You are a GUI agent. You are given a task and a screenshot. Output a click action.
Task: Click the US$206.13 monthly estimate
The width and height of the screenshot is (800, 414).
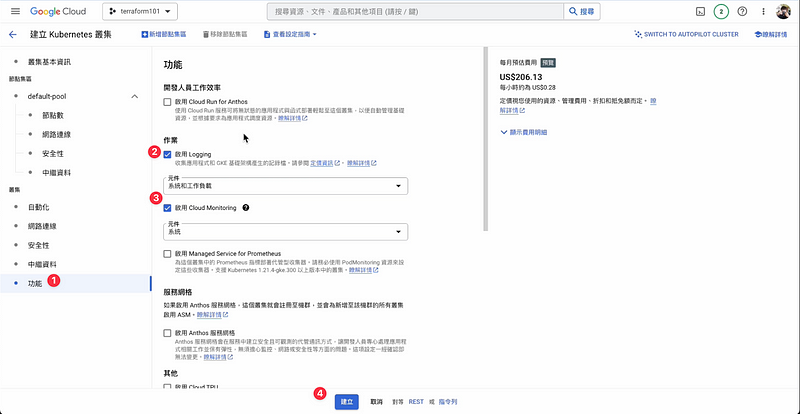coord(521,77)
